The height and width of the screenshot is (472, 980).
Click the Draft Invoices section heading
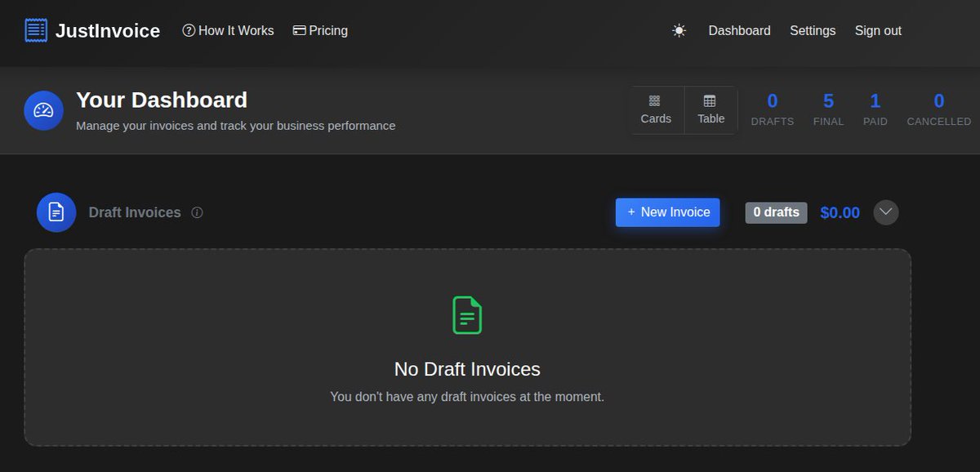[135, 212]
